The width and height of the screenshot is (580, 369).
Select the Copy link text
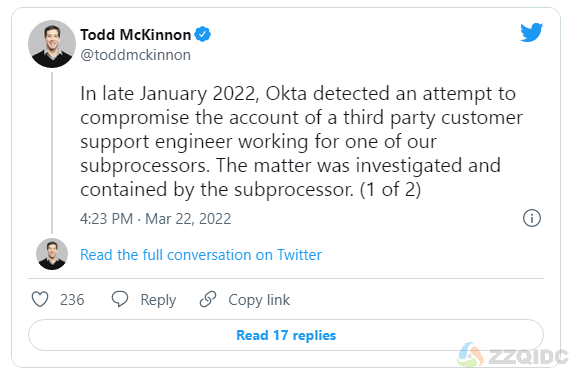(x=259, y=300)
